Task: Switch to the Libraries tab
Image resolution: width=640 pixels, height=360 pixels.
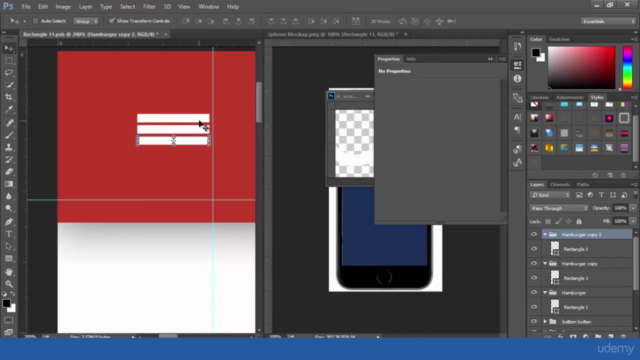Action: (540, 97)
